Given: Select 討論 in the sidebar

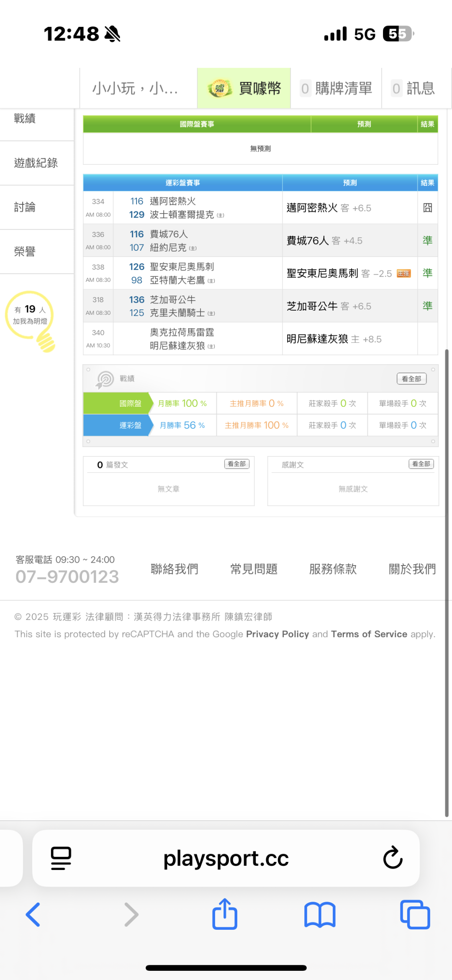Looking at the screenshot, I should 25,207.
